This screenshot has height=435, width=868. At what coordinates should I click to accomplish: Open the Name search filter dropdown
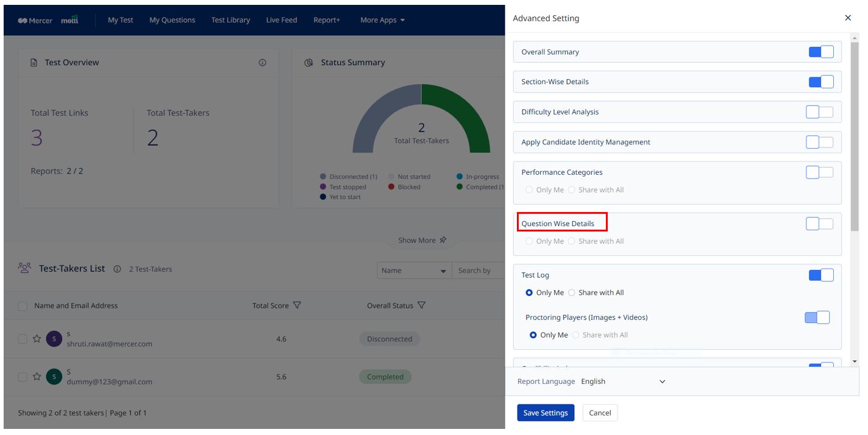[414, 271]
